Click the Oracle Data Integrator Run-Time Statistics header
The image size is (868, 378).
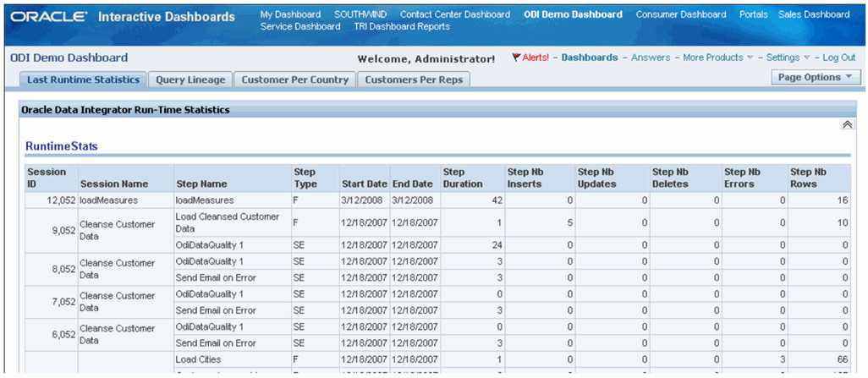tap(125, 110)
